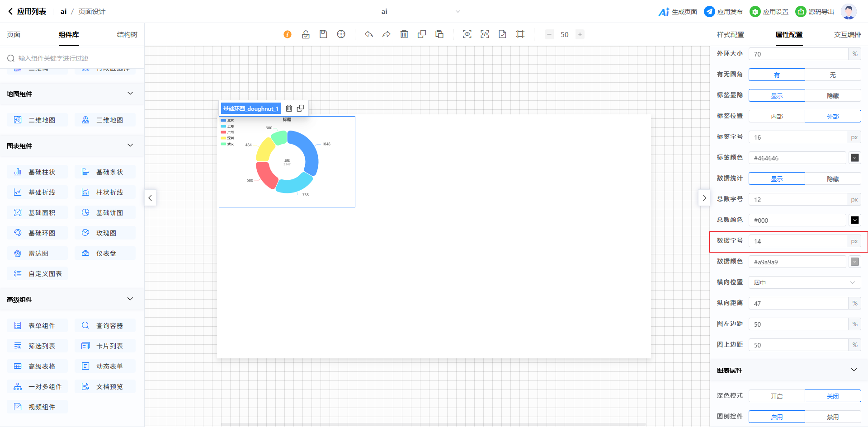868x427 pixels.
Task: Set 有无圆角 to 无
Action: coord(832,75)
